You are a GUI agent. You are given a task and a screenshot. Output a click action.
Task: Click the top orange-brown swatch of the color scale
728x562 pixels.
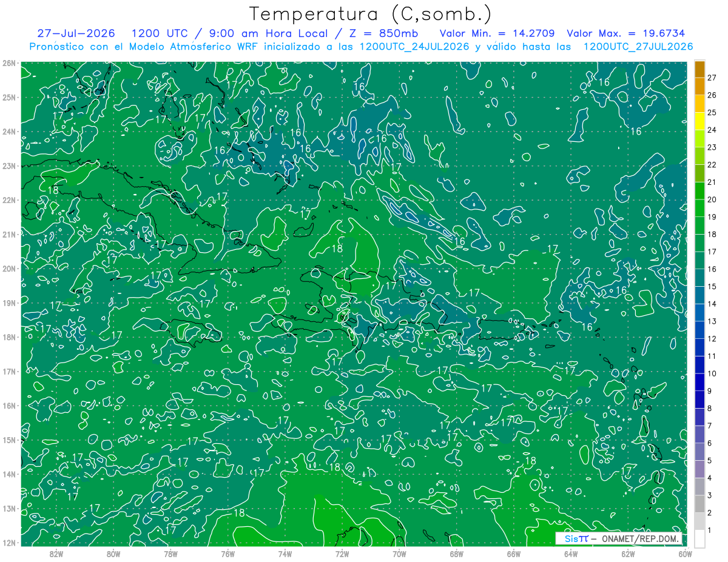[699, 69]
